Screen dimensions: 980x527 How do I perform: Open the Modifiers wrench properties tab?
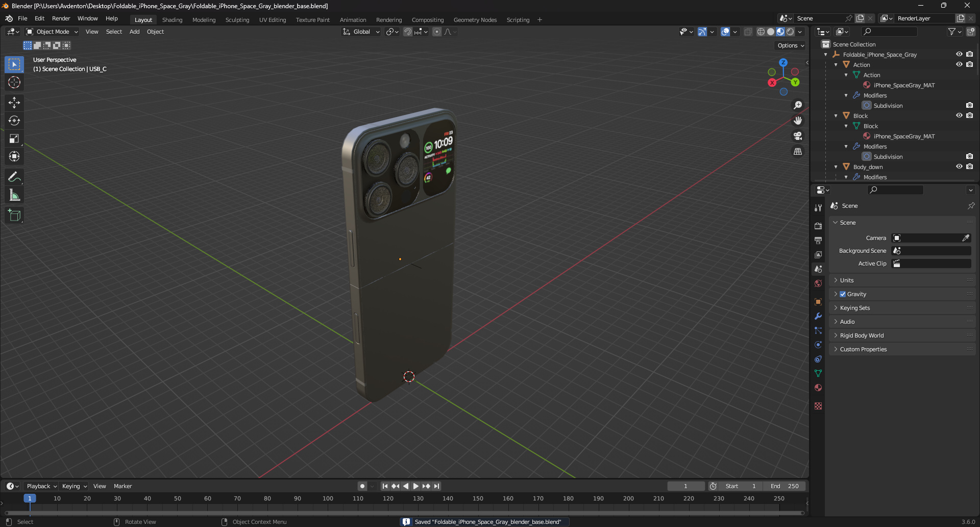coord(818,316)
